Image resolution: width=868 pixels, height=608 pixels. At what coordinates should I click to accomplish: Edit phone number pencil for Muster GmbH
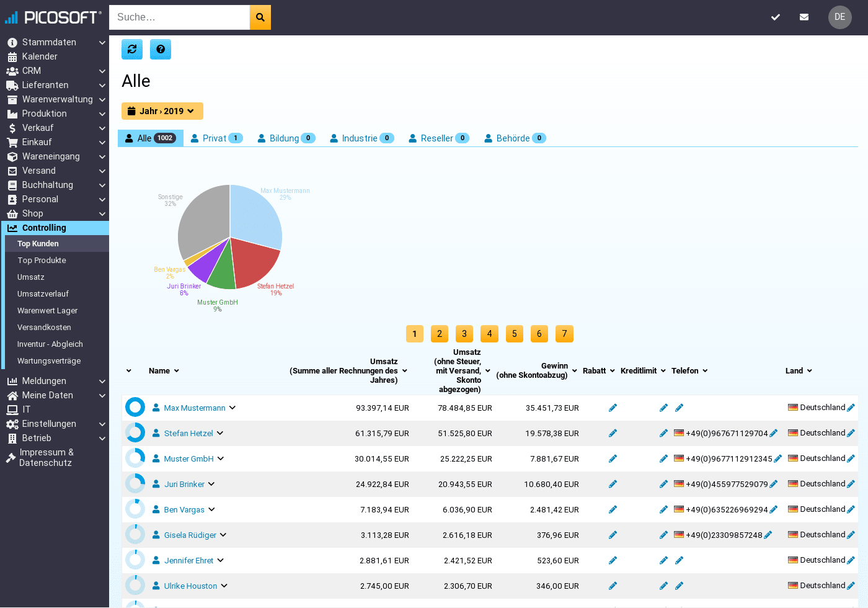point(777,458)
